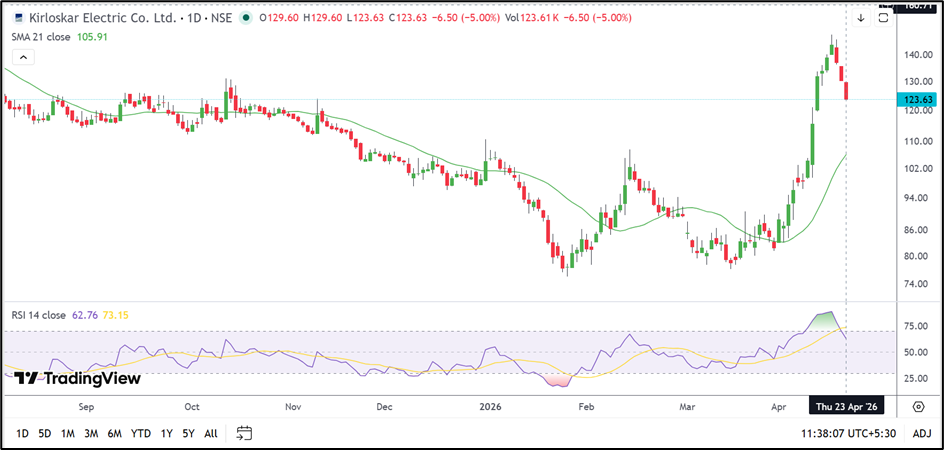Toggle the ADJ adjusted data option
The width and height of the screenshot is (944, 450).
pyautogui.click(x=921, y=433)
